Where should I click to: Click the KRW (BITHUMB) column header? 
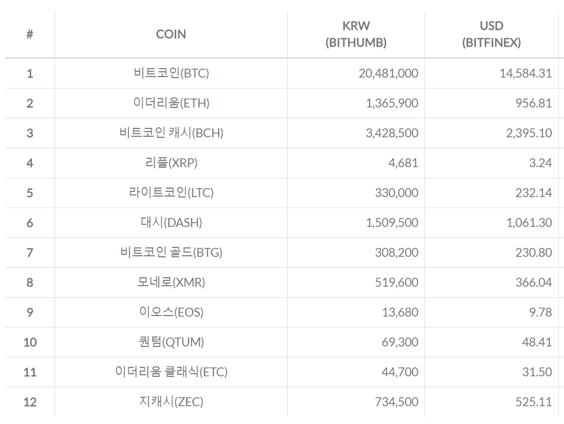[356, 35]
